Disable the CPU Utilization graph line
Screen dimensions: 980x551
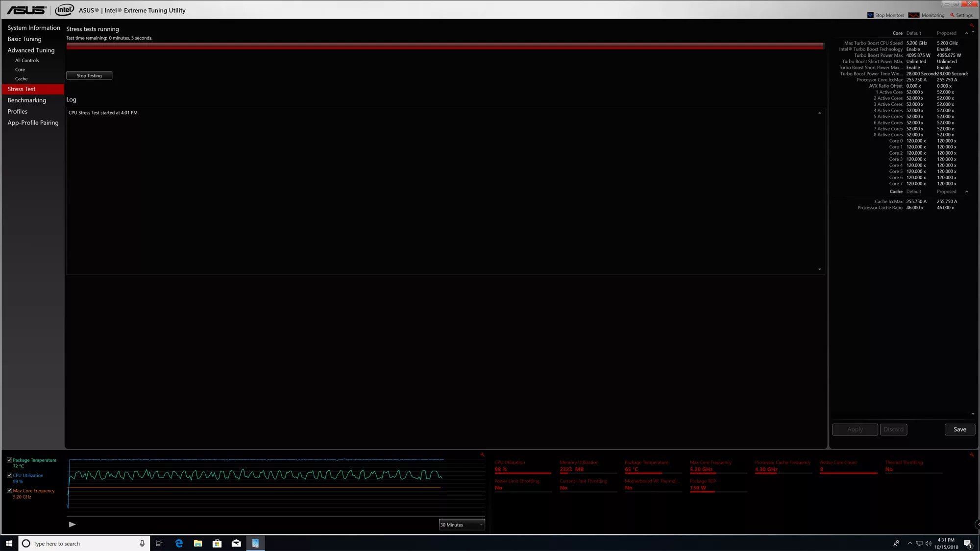pyautogui.click(x=9, y=475)
